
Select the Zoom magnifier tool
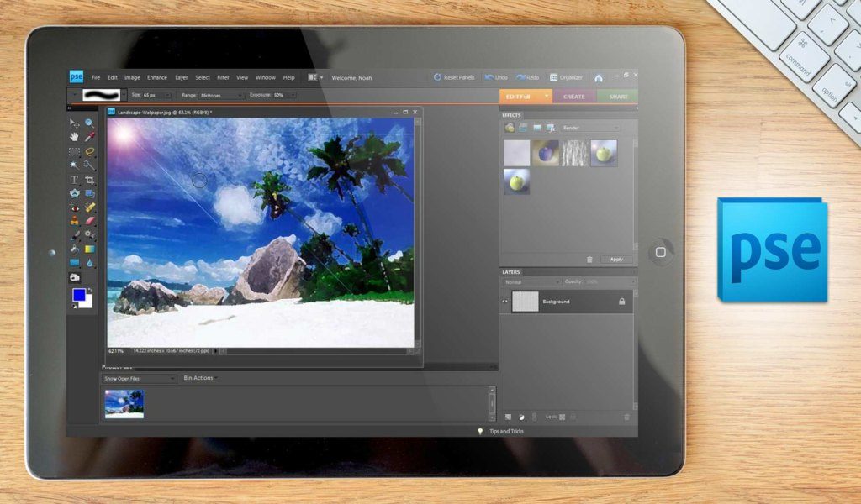(89, 123)
